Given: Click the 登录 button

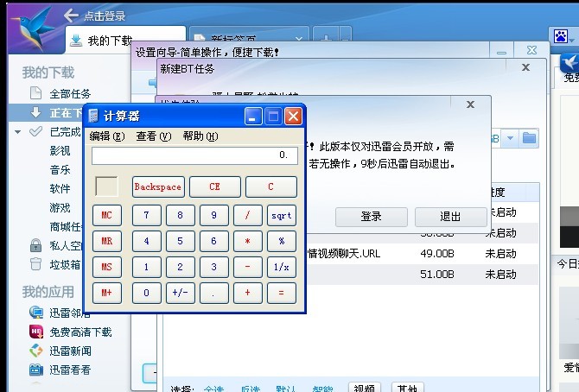Looking at the screenshot, I should [371, 217].
